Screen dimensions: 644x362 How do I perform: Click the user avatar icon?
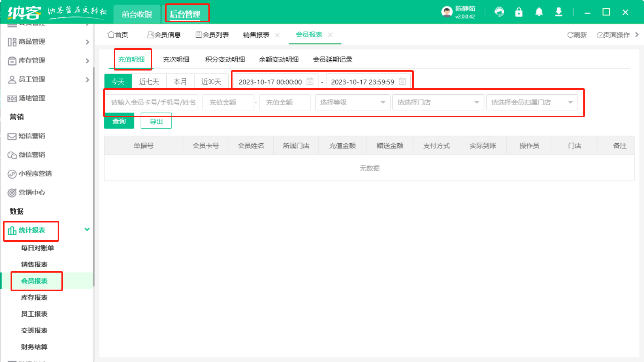[x=447, y=12]
